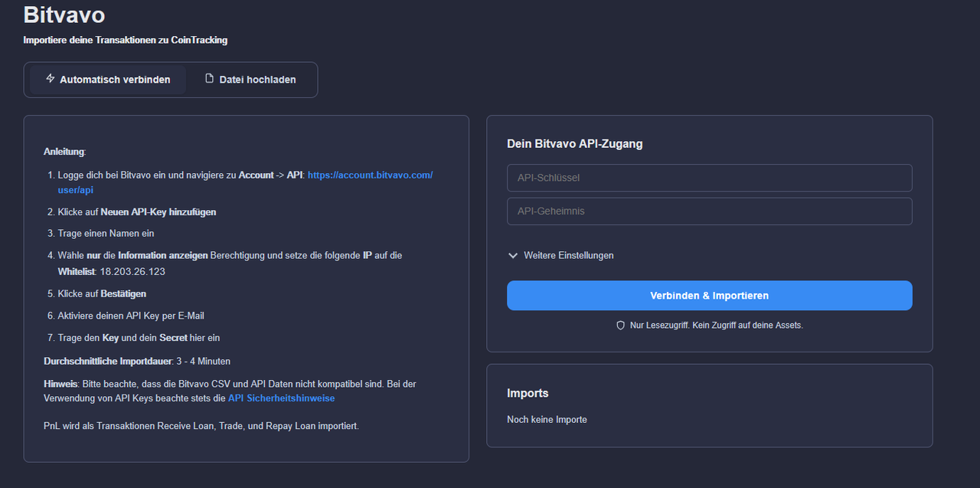Click the Durchschnittliche Importdauer line

click(137, 361)
